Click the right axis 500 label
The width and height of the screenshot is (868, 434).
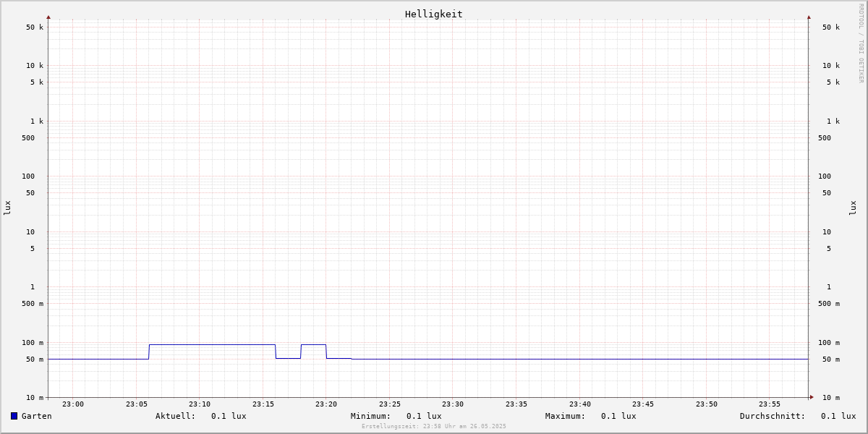point(825,138)
